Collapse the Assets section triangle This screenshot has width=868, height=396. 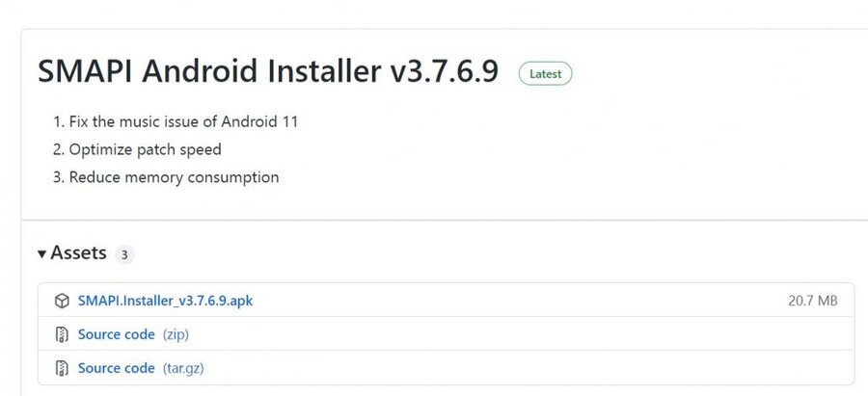point(42,254)
